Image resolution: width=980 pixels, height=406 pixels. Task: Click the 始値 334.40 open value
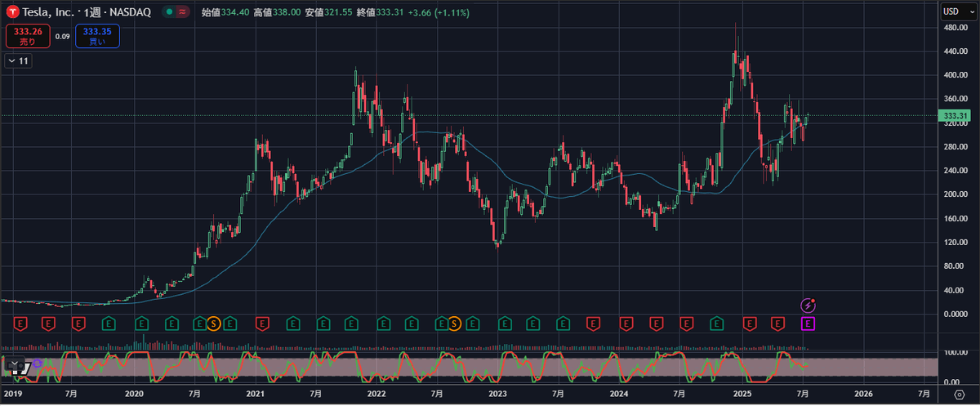click(x=224, y=11)
